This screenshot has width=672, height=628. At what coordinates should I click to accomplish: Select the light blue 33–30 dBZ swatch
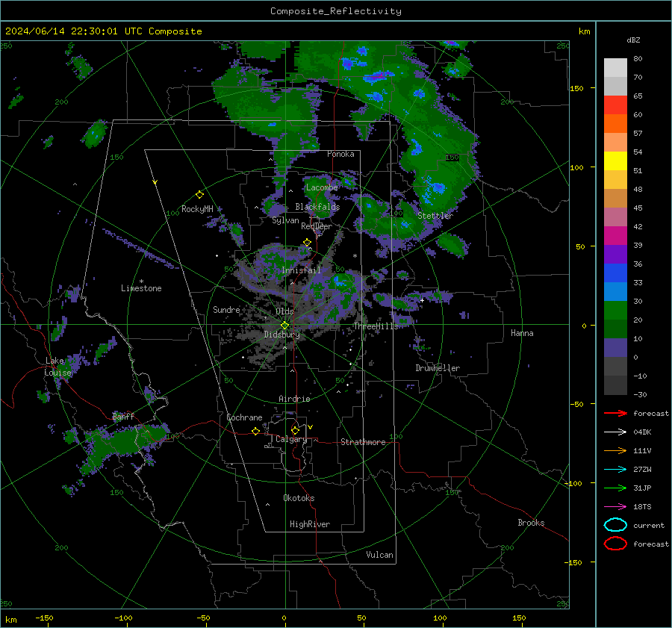[x=615, y=292]
